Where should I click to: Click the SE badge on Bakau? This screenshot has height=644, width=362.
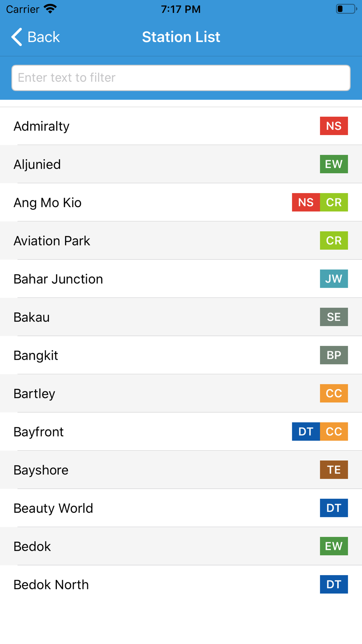(334, 317)
